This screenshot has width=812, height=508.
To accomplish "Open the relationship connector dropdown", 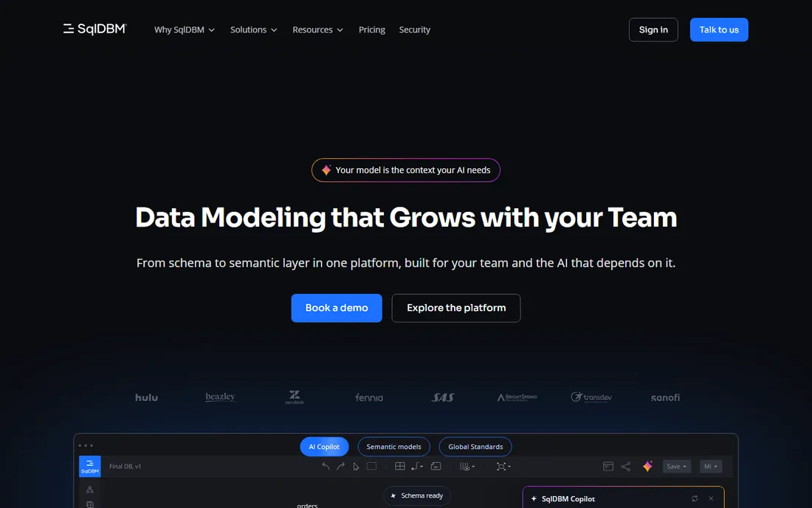I will [417, 466].
